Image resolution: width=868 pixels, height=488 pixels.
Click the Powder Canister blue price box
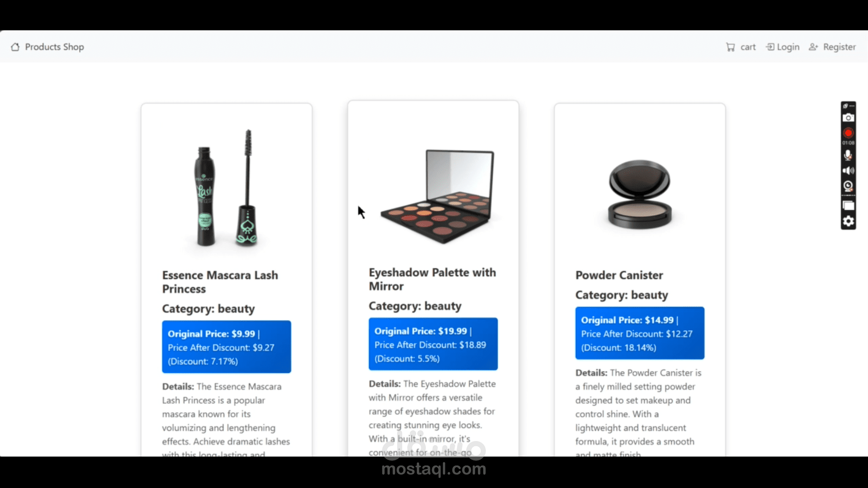pyautogui.click(x=639, y=333)
